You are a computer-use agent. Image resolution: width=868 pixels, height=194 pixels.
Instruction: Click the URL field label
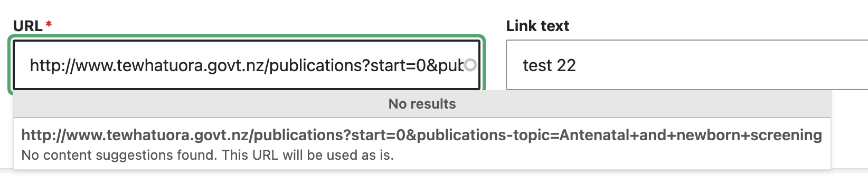27,26
